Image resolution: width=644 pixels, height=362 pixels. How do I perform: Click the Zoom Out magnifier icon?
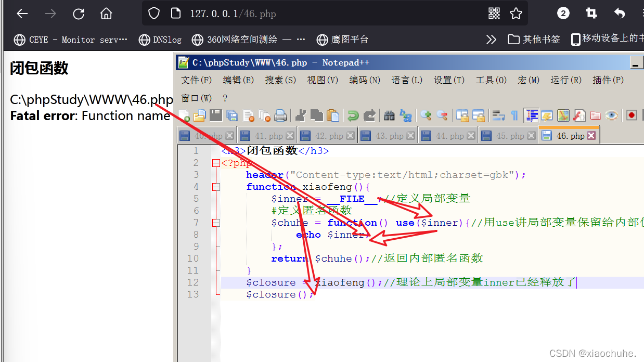tap(442, 115)
